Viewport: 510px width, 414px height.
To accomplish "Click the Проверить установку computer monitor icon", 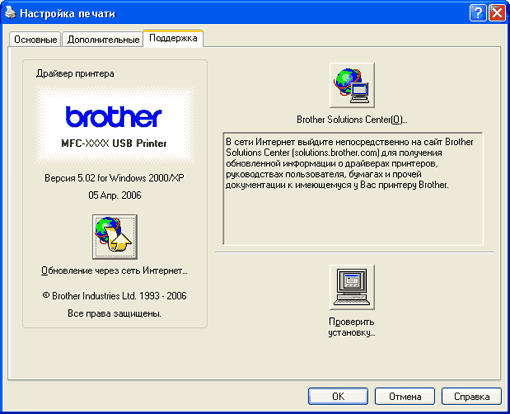I will pos(352,287).
